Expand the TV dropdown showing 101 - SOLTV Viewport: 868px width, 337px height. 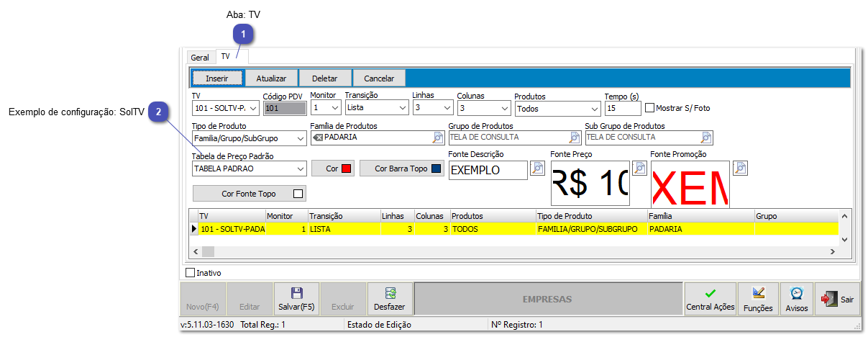pos(252,109)
